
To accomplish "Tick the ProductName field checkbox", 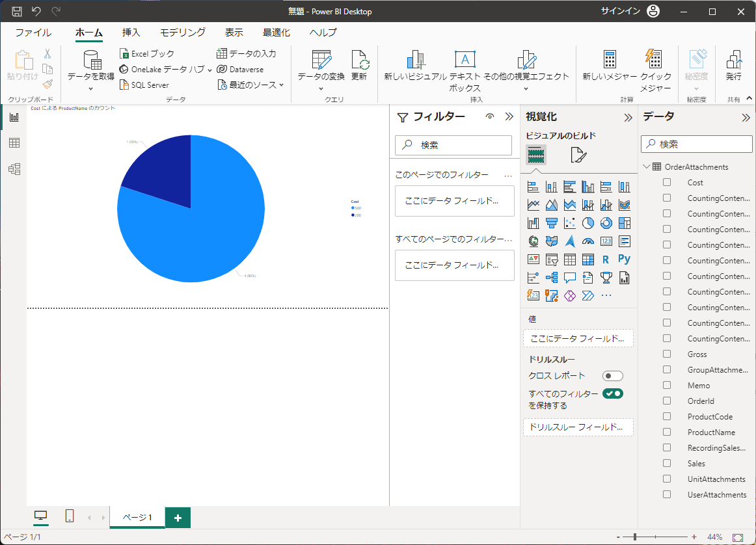I will point(667,432).
